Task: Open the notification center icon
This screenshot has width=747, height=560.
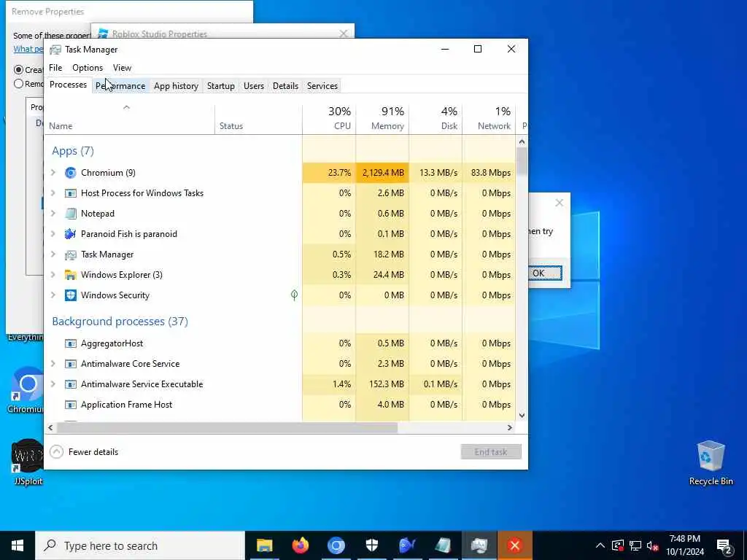Action: pyautogui.click(x=724, y=545)
